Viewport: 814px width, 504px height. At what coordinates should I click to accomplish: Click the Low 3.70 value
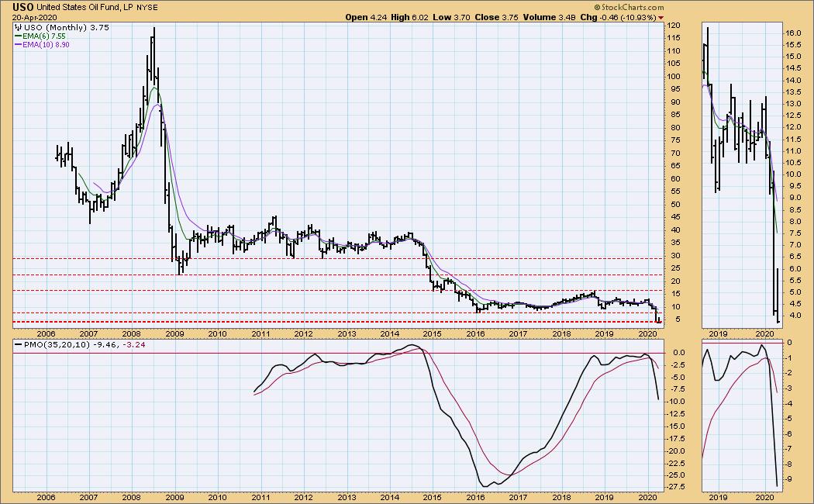[451, 17]
